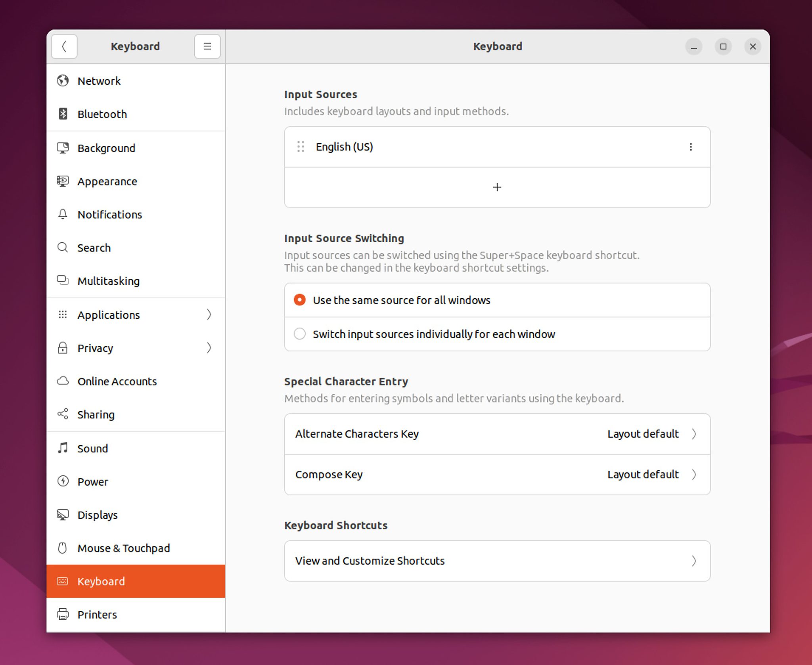812x665 pixels.
Task: Expand the Privacy submenu chevron
Action: coord(209,348)
